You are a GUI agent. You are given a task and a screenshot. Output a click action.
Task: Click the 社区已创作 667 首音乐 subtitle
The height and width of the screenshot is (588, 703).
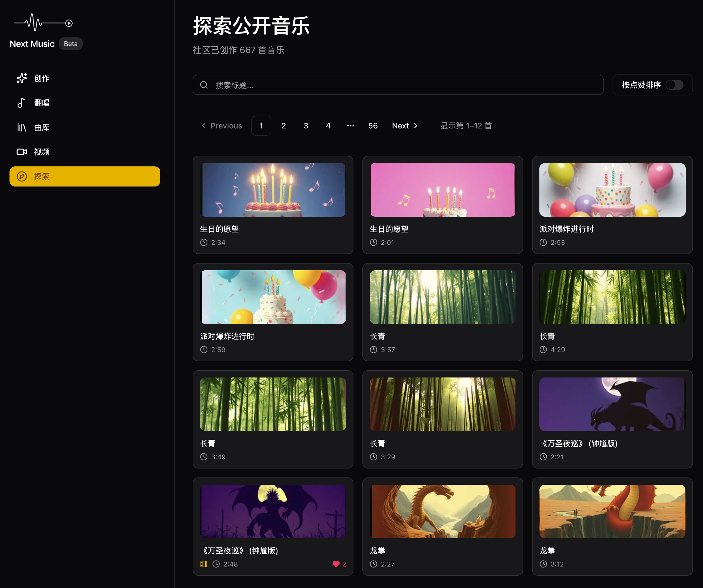pos(238,50)
